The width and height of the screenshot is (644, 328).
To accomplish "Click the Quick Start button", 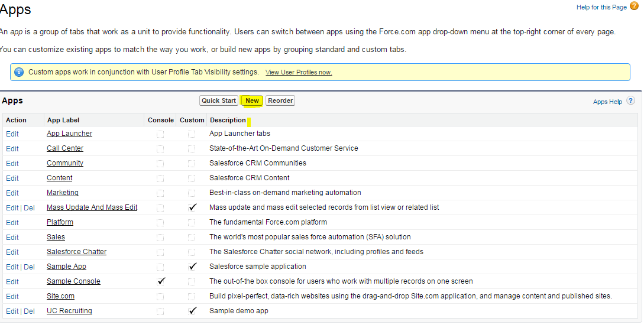I will 219,100.
